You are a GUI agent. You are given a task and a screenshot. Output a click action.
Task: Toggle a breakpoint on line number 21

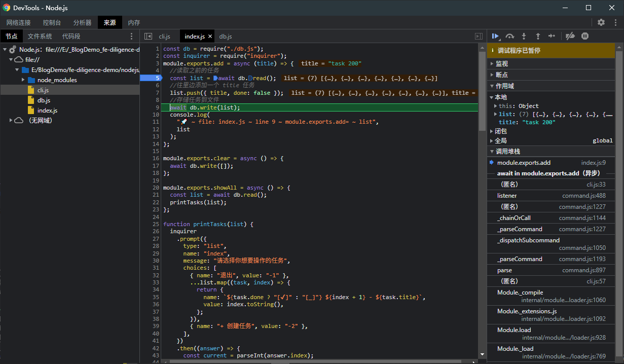tap(156, 195)
